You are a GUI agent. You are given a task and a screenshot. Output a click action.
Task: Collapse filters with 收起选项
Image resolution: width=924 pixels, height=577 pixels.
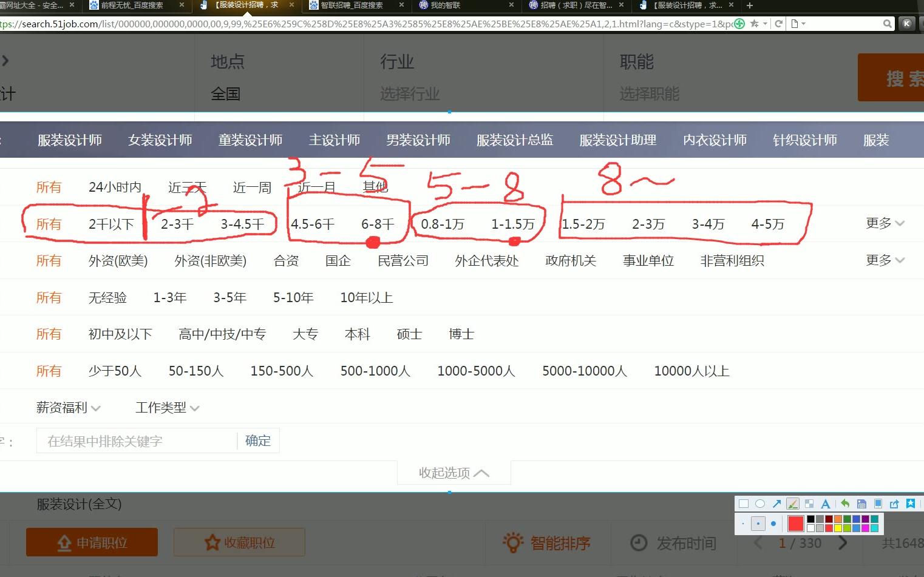click(454, 473)
